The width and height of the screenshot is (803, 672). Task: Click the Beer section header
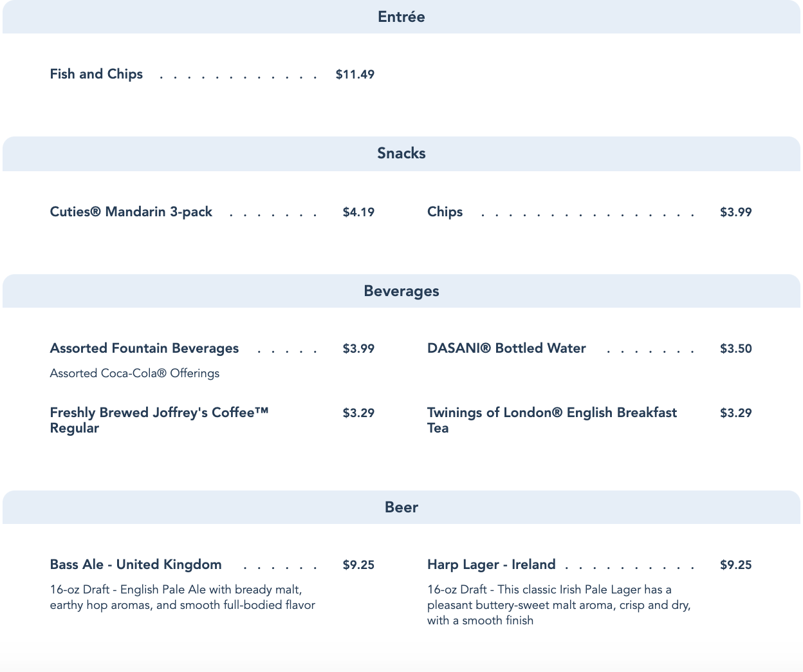tap(401, 507)
